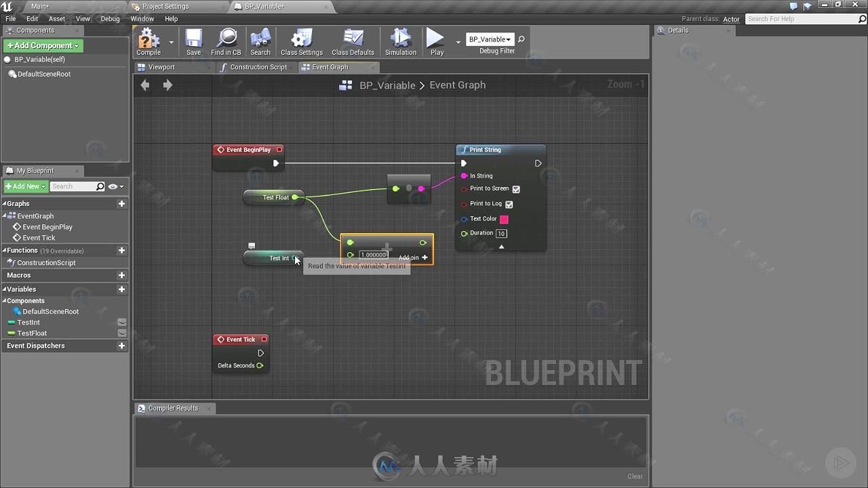Toggle Print to Log checkbox
The image size is (868, 488).
(x=509, y=204)
